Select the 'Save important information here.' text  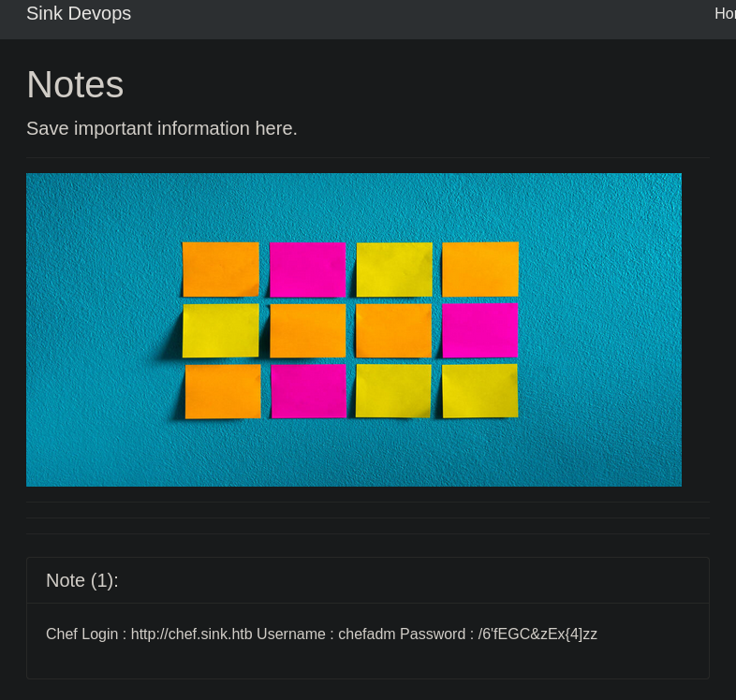click(162, 128)
